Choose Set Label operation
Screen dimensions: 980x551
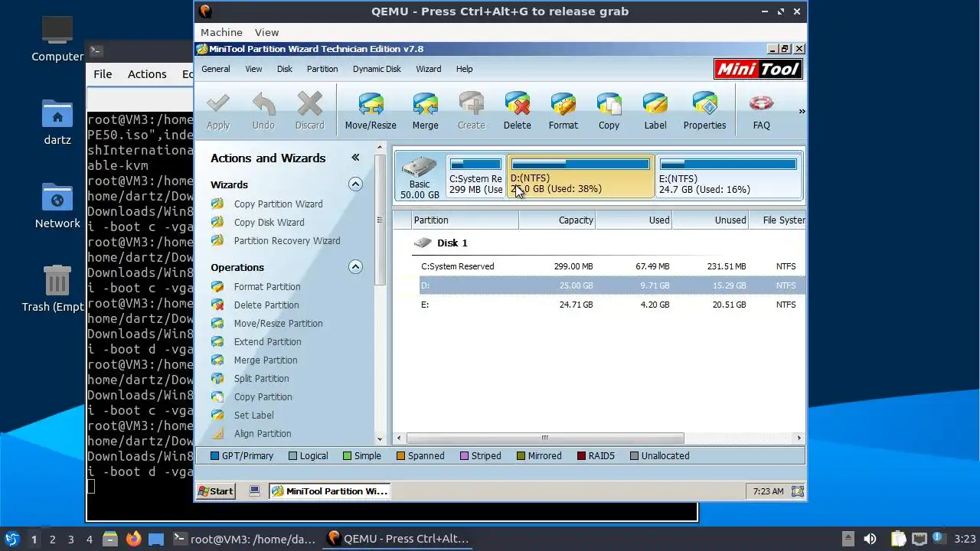253,416
